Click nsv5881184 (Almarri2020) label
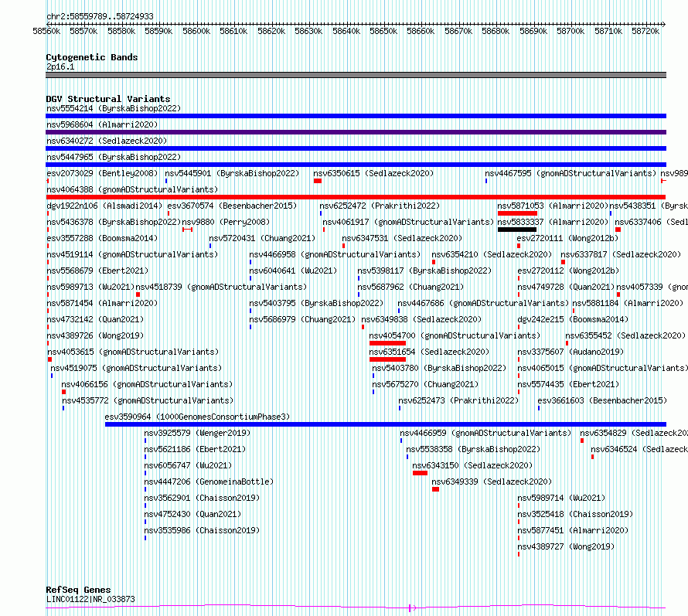 (628, 303)
